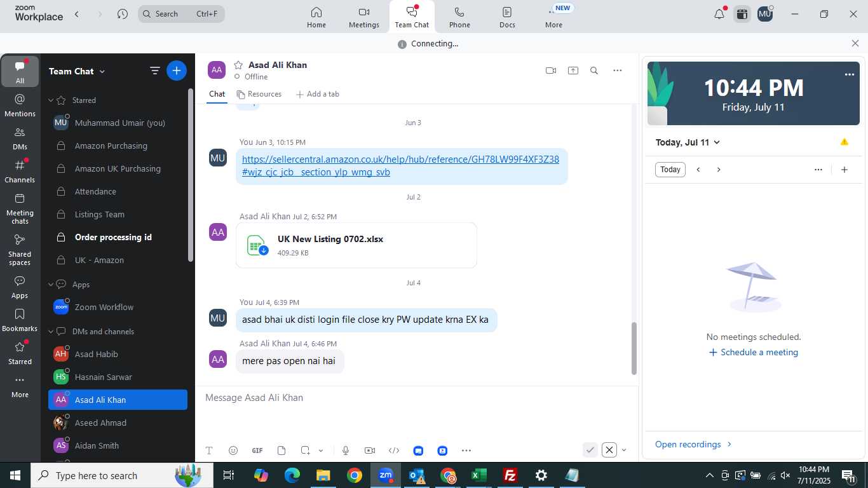
Task: Open the Mentions section in sidebar
Action: click(x=20, y=105)
